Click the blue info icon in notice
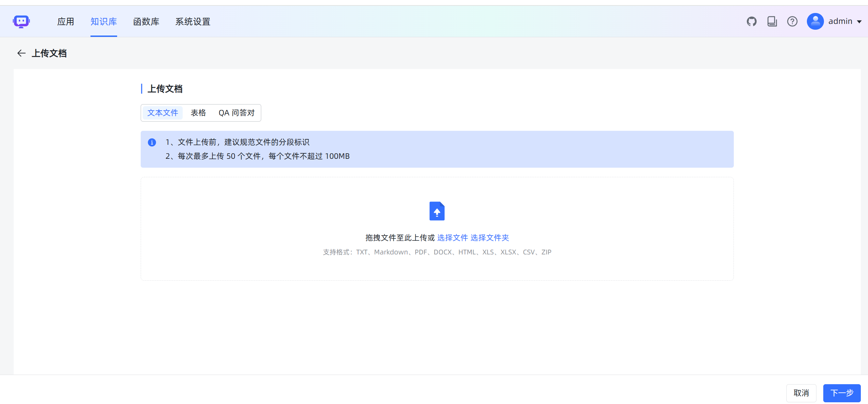This screenshot has height=404, width=868. (152, 142)
